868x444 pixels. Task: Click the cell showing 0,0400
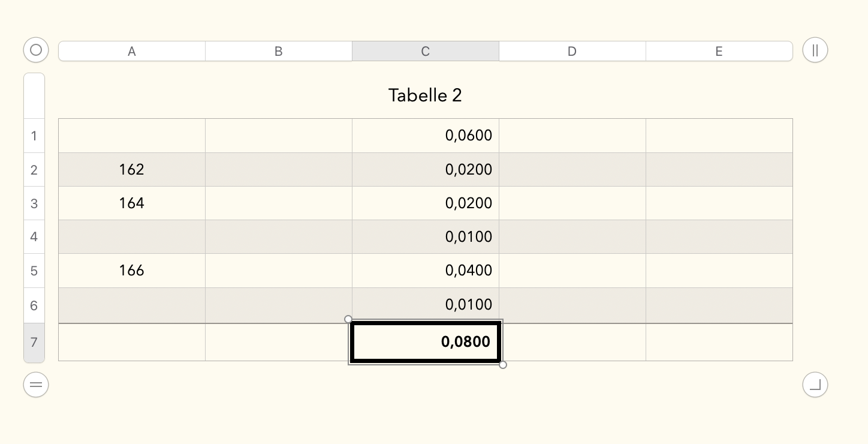click(x=426, y=271)
